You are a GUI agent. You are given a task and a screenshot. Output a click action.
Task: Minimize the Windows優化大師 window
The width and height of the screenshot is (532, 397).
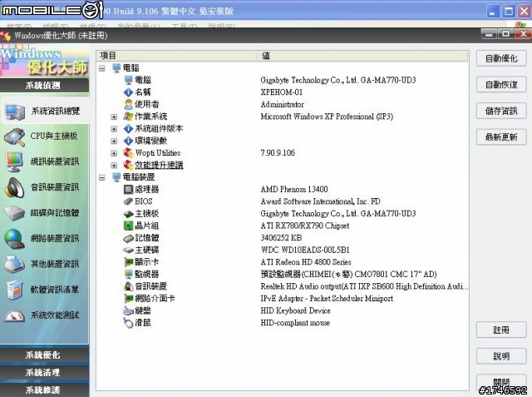489,34
